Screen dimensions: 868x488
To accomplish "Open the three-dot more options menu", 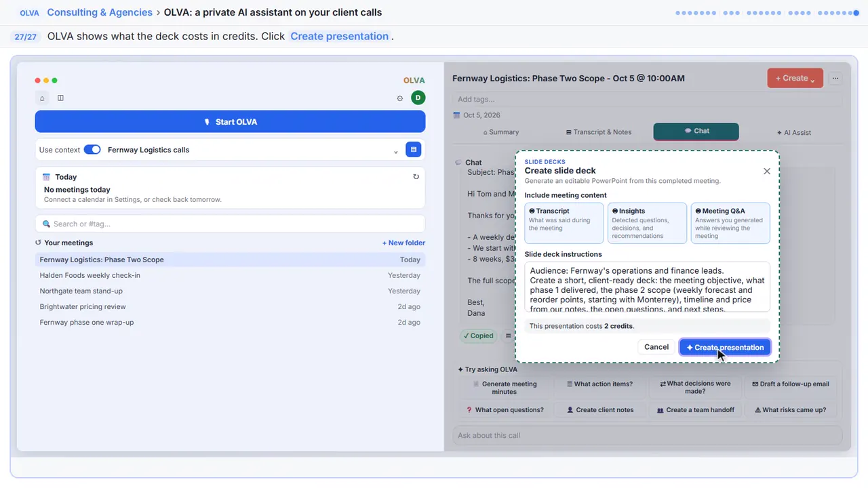I will point(835,79).
